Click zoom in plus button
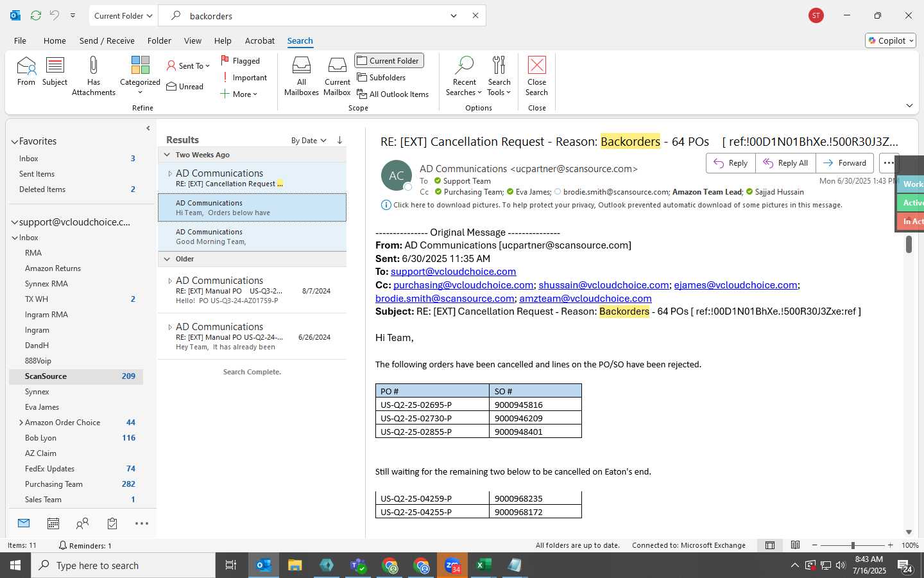This screenshot has width=924, height=578. [x=890, y=545]
